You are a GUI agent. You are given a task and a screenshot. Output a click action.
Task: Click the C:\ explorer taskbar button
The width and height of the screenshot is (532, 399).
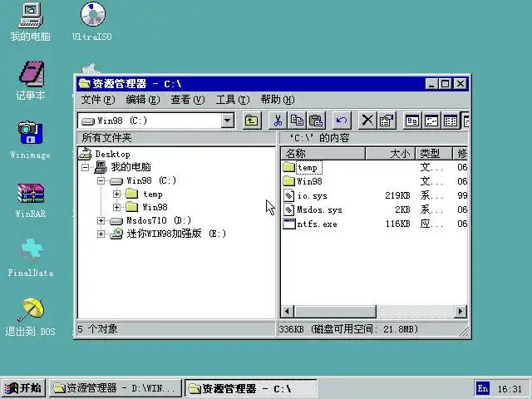(250, 388)
